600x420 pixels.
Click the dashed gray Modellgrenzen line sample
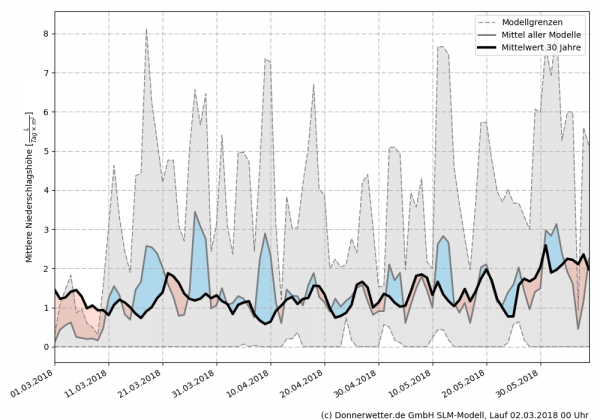click(x=486, y=20)
